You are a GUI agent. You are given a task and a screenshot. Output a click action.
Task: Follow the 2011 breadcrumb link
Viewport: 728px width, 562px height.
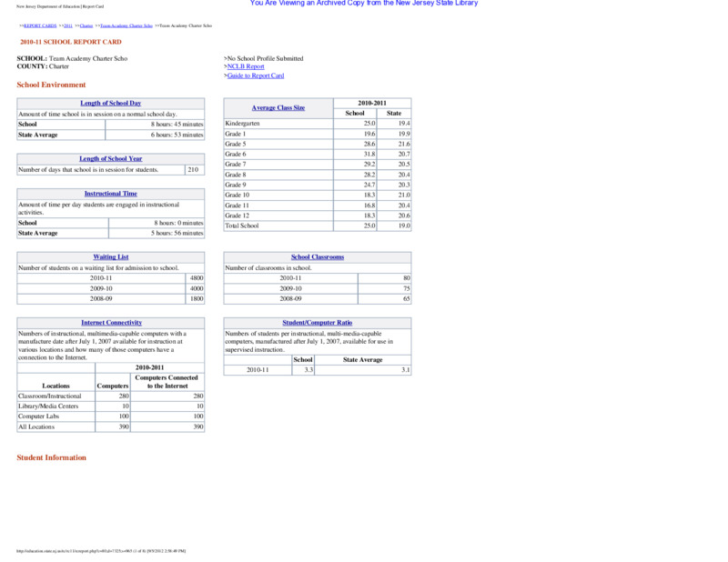coord(67,25)
